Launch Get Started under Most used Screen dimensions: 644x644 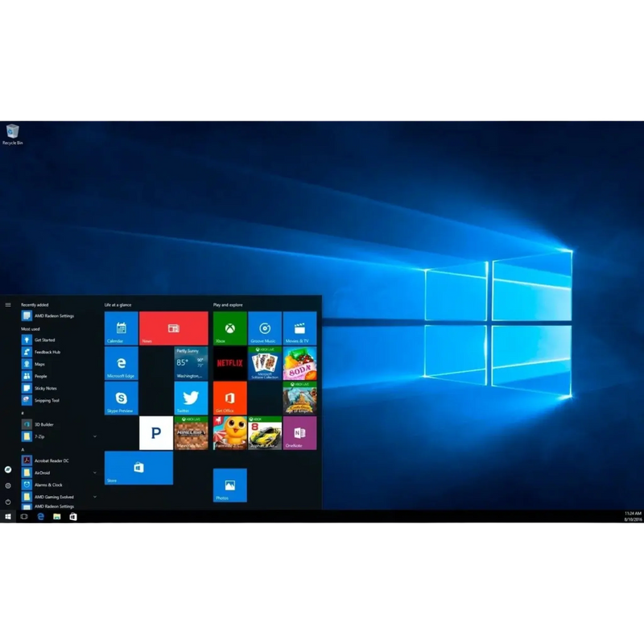[x=44, y=340]
